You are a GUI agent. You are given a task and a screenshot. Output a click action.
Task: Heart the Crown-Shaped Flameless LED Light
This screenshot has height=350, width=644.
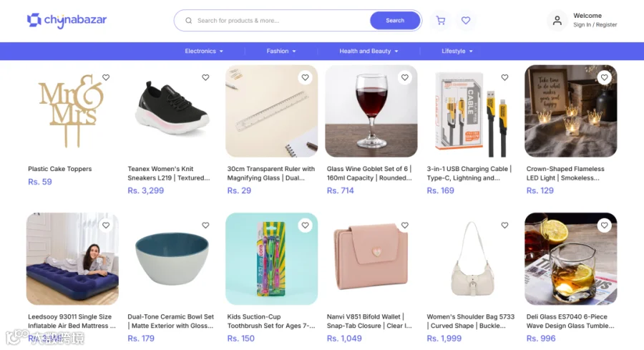coord(604,77)
